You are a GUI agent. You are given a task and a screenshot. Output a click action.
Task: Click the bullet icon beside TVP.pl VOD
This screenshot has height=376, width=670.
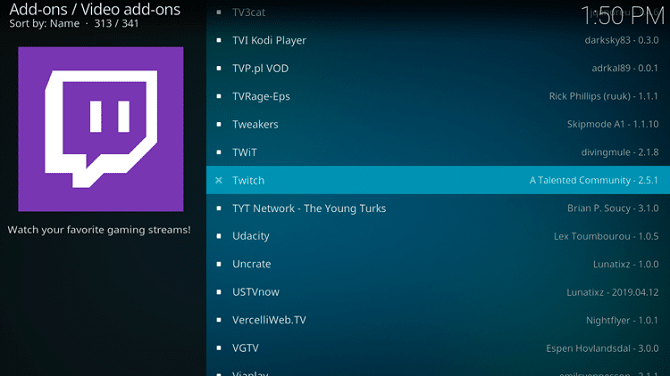pos(219,68)
